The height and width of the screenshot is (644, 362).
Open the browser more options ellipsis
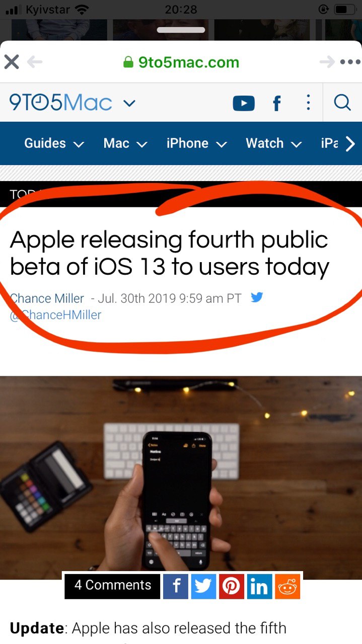[x=350, y=62]
